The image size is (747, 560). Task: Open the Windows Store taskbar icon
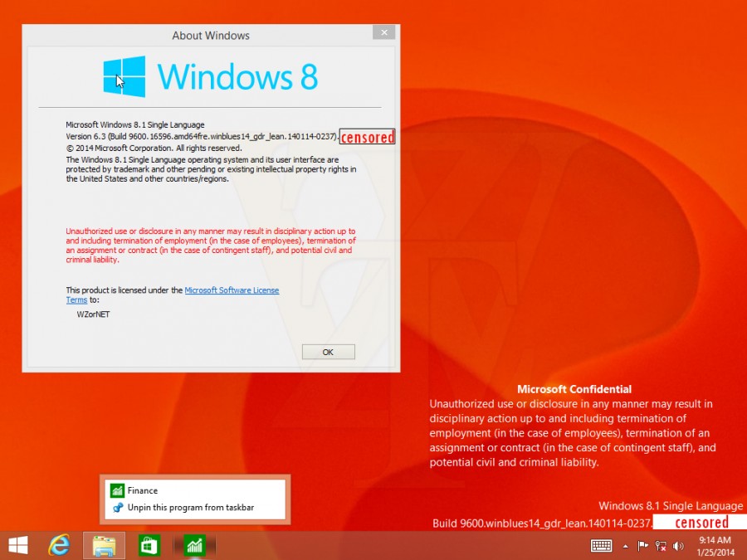click(x=149, y=545)
